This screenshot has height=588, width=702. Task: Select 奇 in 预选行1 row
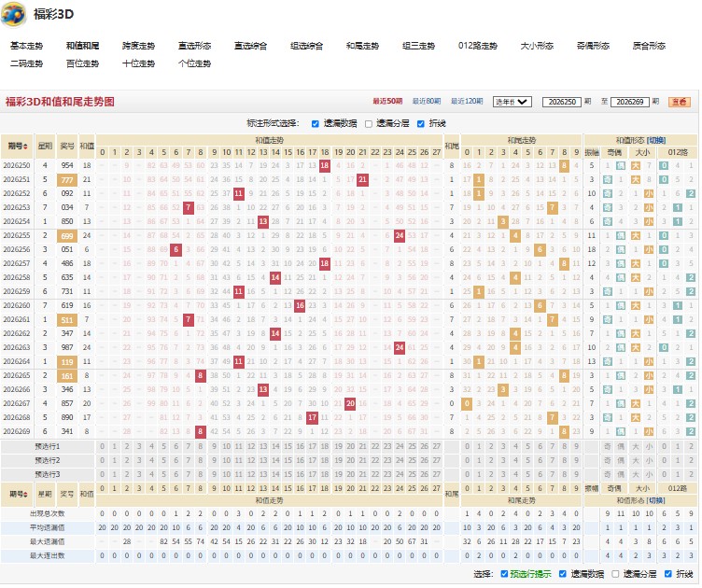tap(607, 446)
